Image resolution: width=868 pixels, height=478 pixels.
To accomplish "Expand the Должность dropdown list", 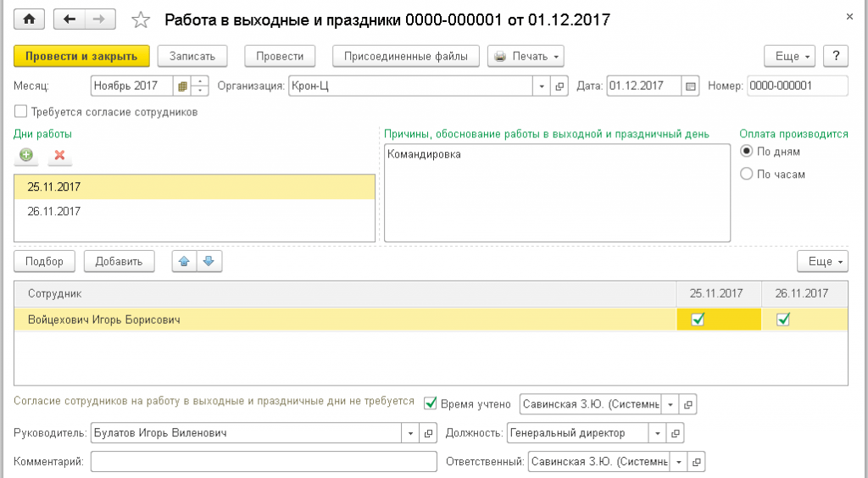I will click(x=657, y=433).
